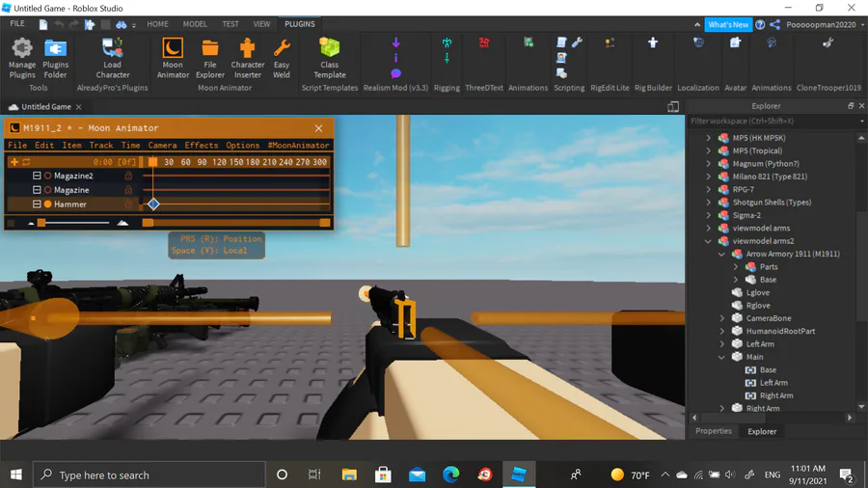Click the RigEdit Lite plugin icon
Viewport: 868px width, 488px height.
click(x=610, y=42)
